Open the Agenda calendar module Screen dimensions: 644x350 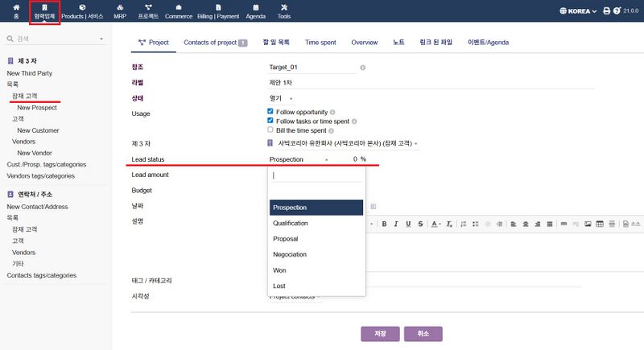(255, 11)
